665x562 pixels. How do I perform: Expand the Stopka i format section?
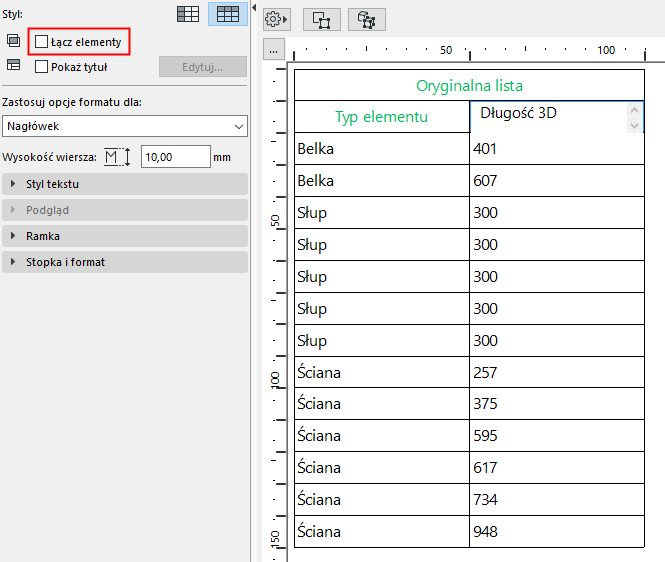coord(125,262)
